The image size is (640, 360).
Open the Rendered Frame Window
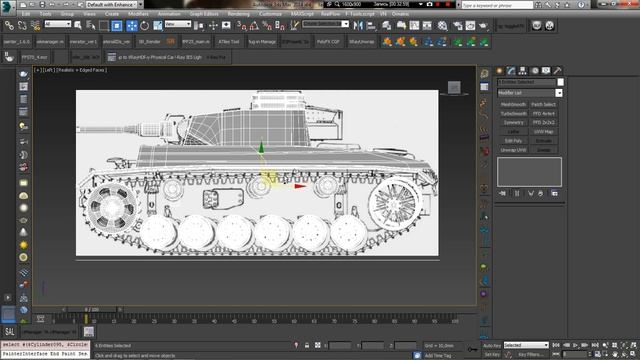[x=471, y=26]
